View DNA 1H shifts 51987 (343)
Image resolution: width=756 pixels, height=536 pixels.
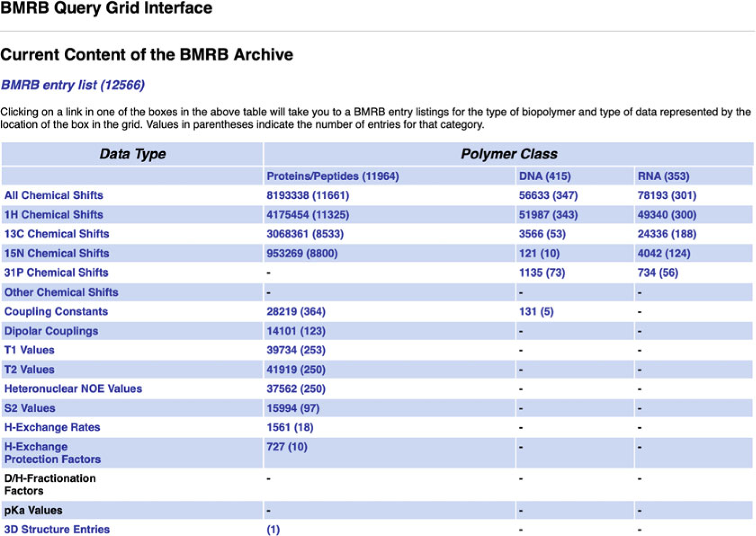(x=549, y=215)
